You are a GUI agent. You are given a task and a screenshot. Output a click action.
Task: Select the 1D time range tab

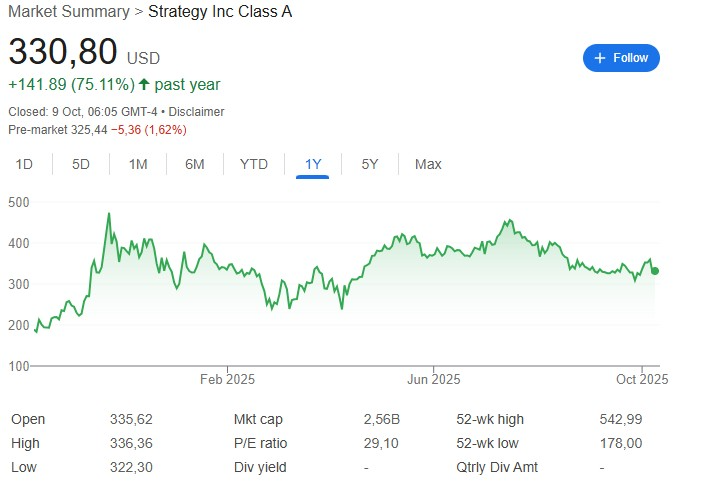click(24, 164)
